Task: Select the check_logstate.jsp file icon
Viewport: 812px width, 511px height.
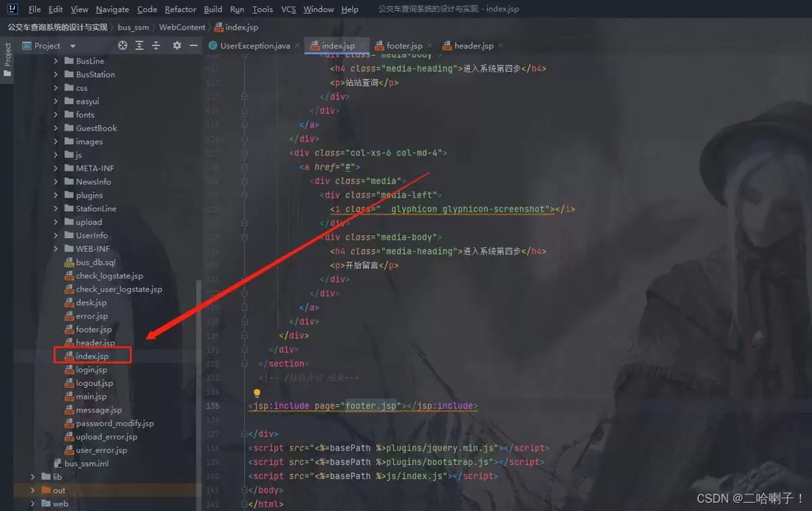Action: pyautogui.click(x=69, y=275)
